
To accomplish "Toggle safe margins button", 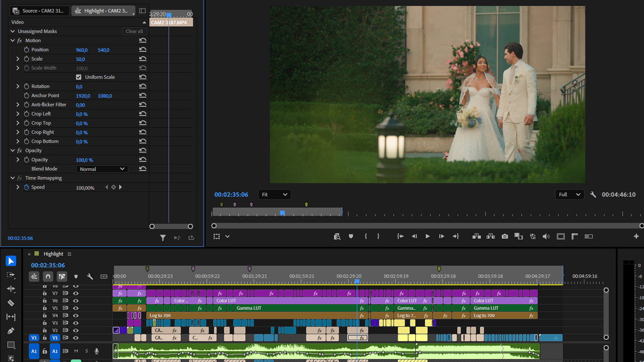I will (561, 237).
